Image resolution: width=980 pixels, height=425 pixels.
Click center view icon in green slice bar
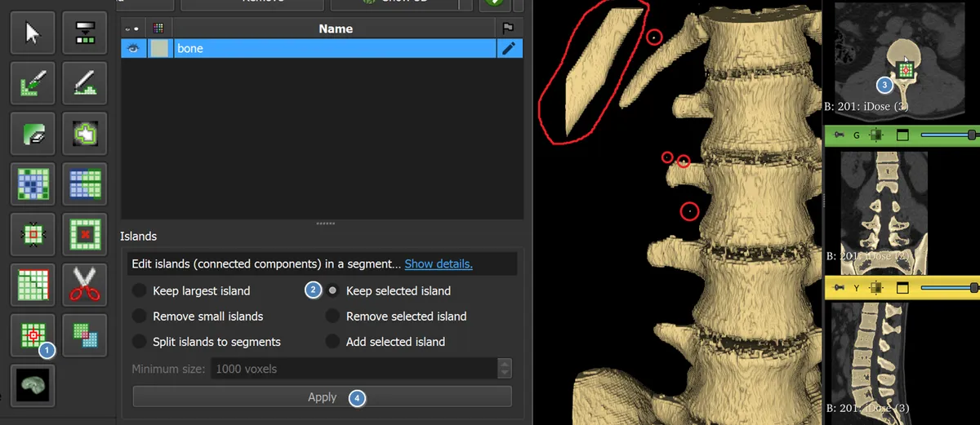pyautogui.click(x=877, y=135)
